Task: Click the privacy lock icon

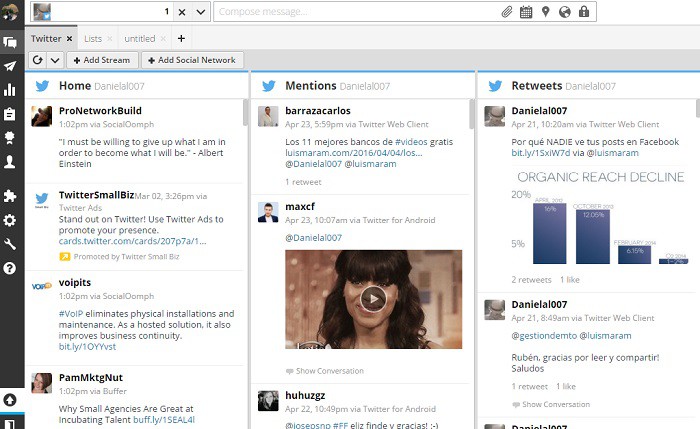Action: click(583, 11)
